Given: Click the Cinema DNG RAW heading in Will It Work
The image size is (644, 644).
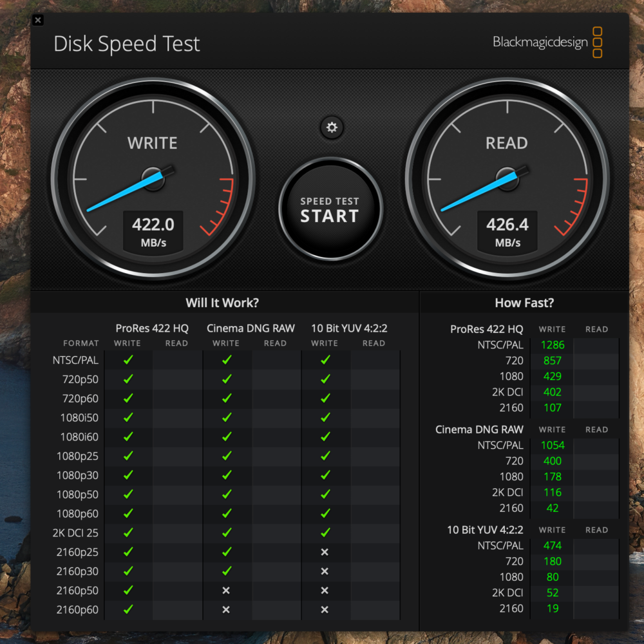Looking at the screenshot, I should [x=251, y=328].
